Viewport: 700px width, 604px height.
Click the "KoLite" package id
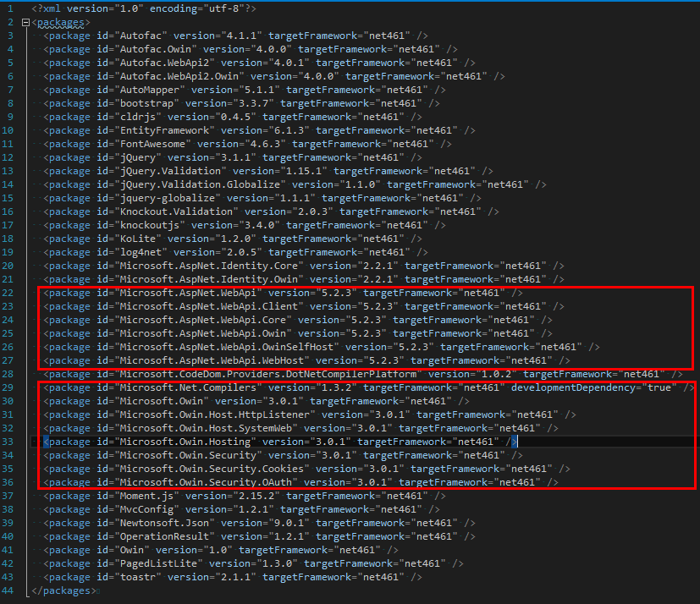point(138,239)
